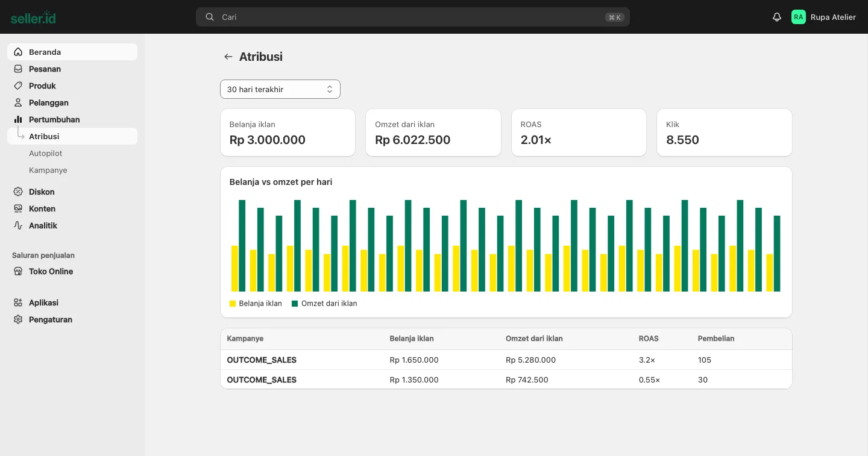The height and width of the screenshot is (456, 868).
Task: Click the 2.01× ROAS summary value
Action: [x=536, y=140]
